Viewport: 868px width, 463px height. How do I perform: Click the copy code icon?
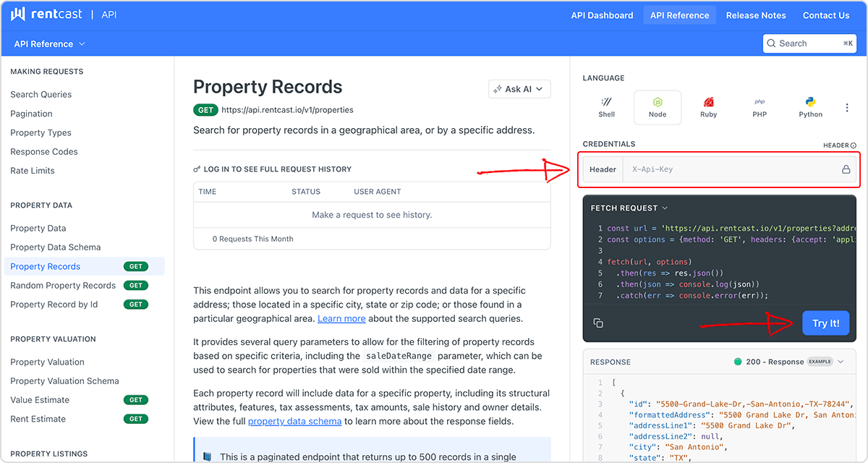(x=598, y=323)
